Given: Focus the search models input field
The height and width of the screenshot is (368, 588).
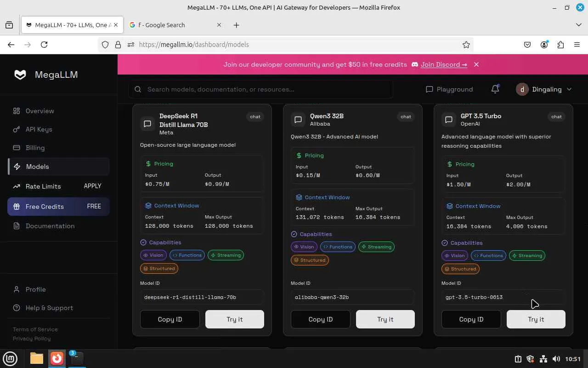Looking at the screenshot, I should [261, 89].
